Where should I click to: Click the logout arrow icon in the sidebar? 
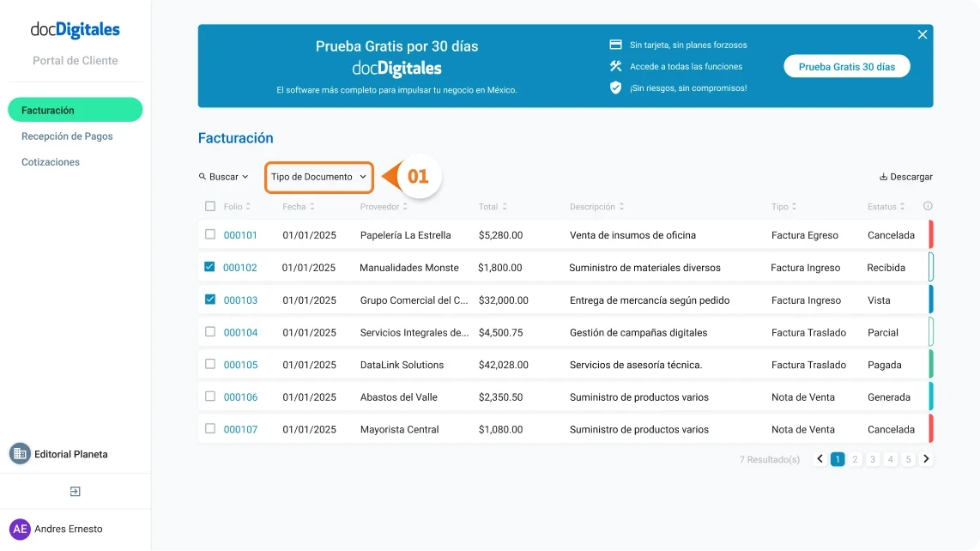point(76,491)
